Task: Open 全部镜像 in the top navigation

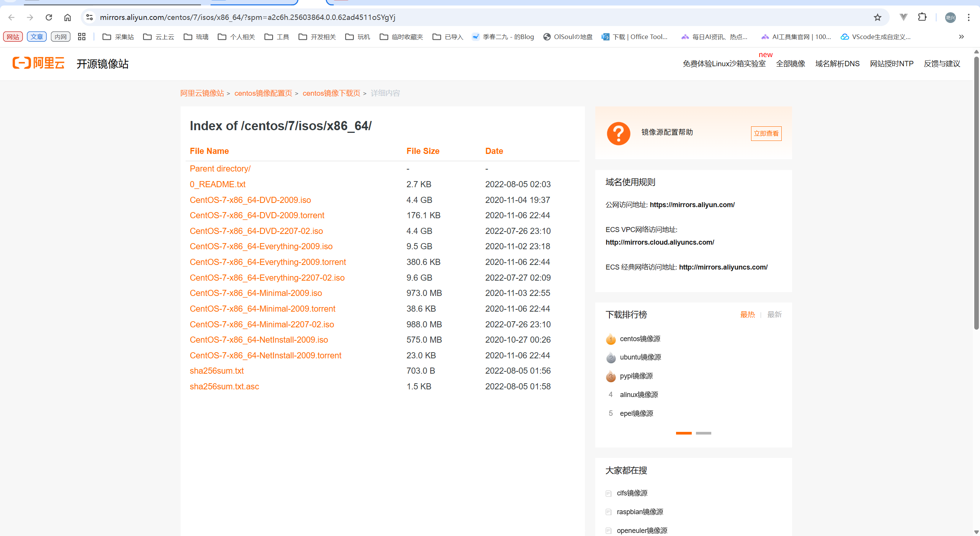Action: pyautogui.click(x=791, y=64)
